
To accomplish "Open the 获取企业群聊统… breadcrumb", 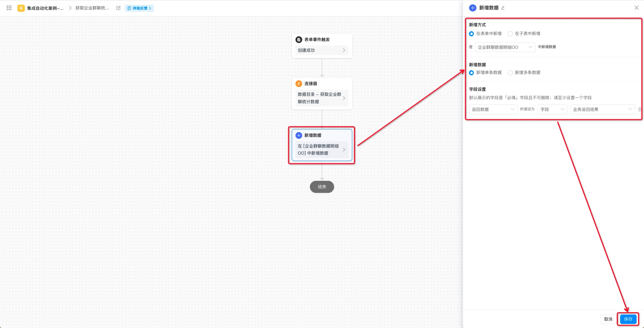I will [92, 8].
